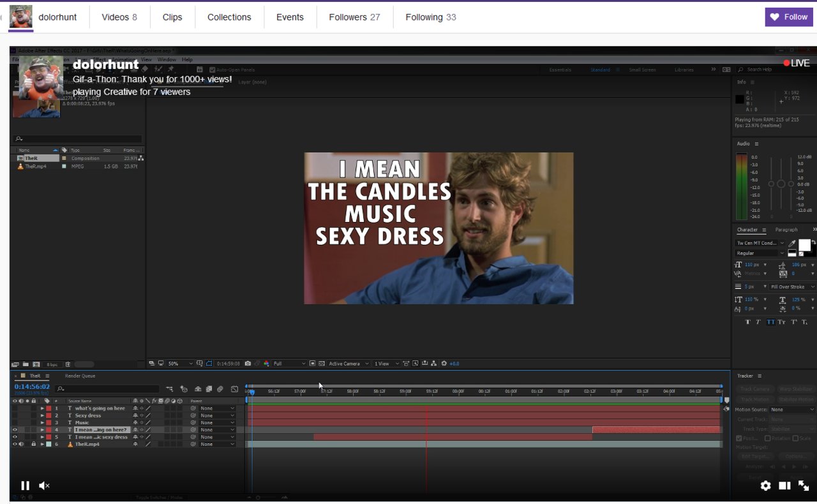Open the Character panel menu icon
Image resolution: width=817 pixels, height=504 pixels.
coord(764,230)
